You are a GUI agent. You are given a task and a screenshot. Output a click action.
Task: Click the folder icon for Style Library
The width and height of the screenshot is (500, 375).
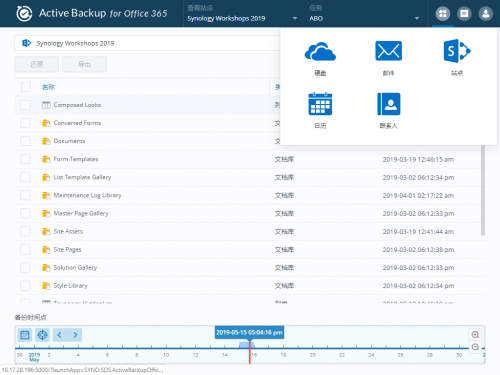coord(46,286)
